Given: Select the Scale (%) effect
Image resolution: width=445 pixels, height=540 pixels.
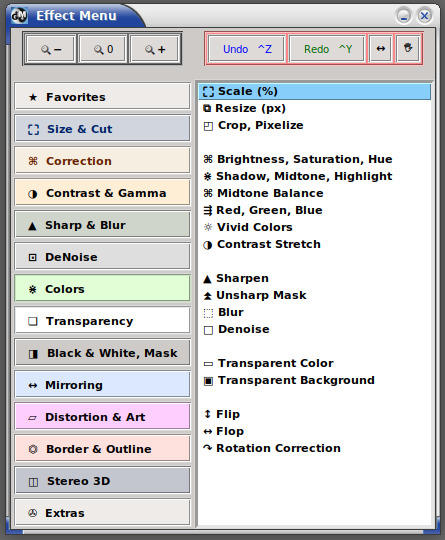Looking at the screenshot, I should click(x=314, y=91).
